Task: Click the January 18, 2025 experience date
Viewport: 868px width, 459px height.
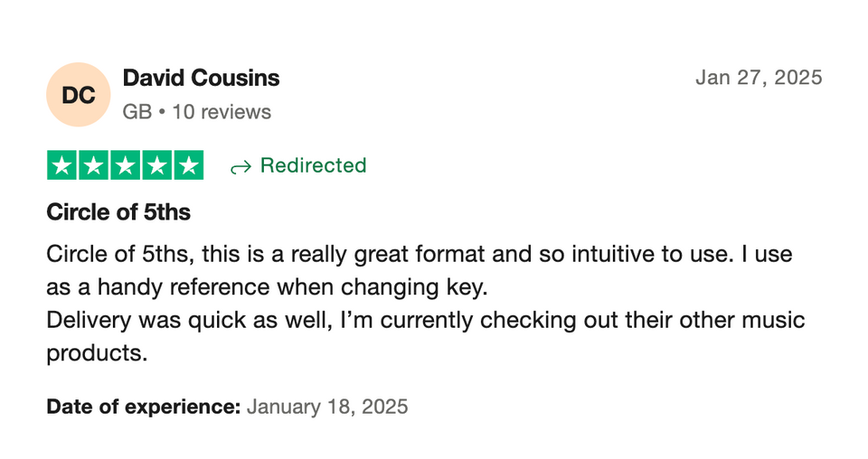Action: 327,407
